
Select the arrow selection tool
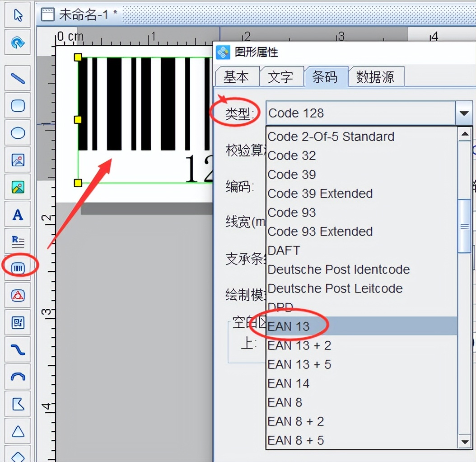click(17, 15)
